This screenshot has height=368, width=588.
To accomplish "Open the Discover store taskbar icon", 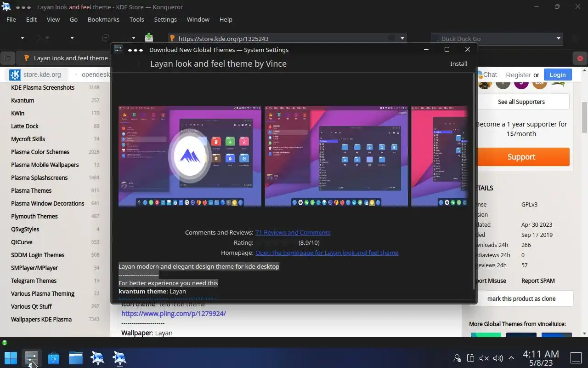I will coord(54,357).
